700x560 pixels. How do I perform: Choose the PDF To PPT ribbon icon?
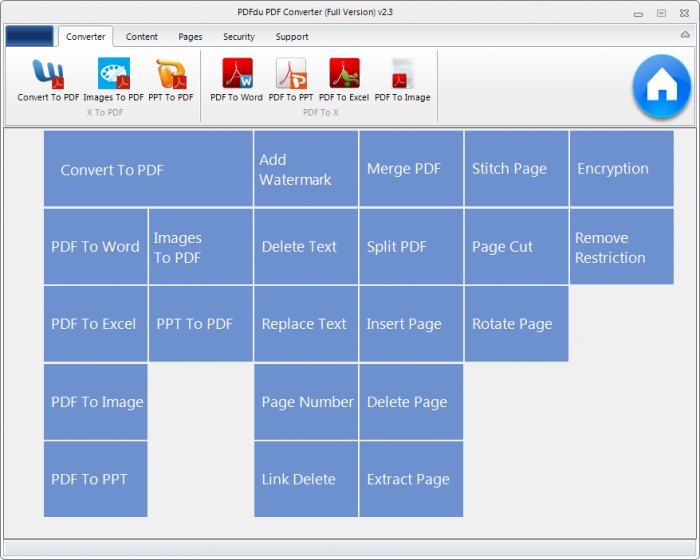tap(291, 76)
